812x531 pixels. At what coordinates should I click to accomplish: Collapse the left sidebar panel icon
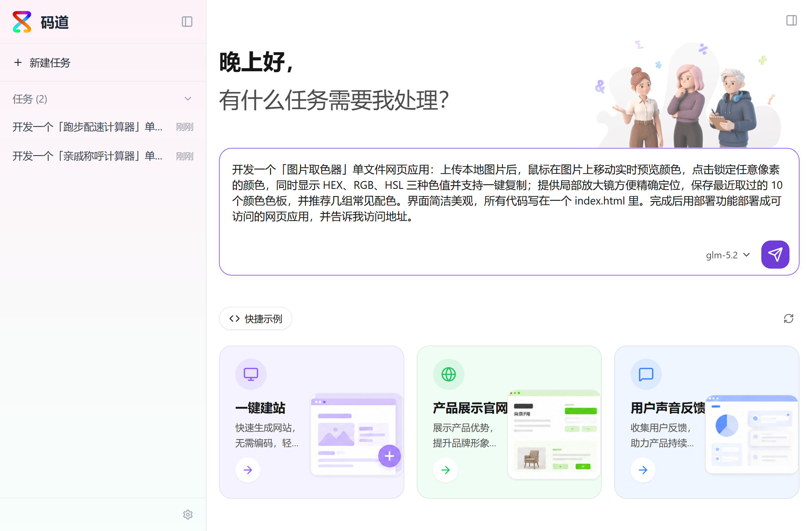187,22
